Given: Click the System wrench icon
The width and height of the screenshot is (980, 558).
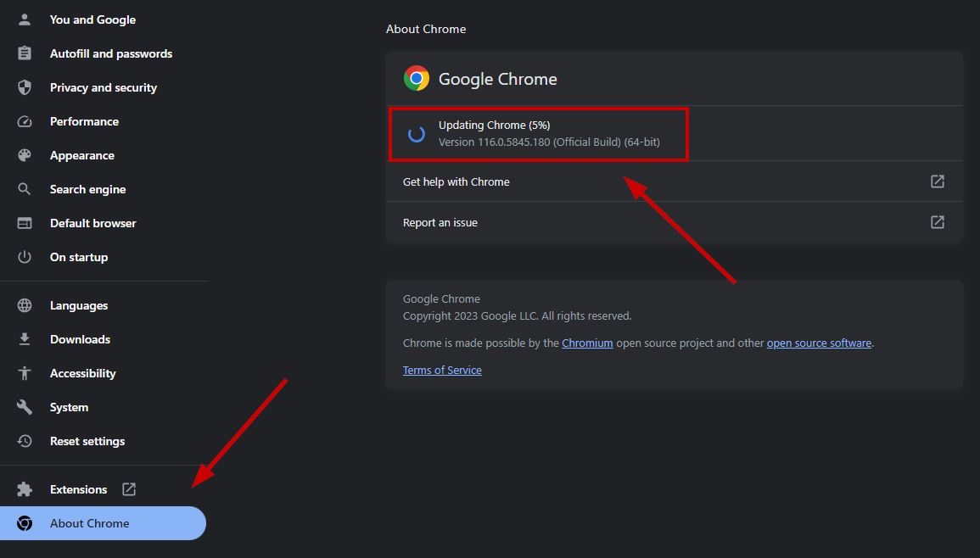Looking at the screenshot, I should (x=24, y=406).
